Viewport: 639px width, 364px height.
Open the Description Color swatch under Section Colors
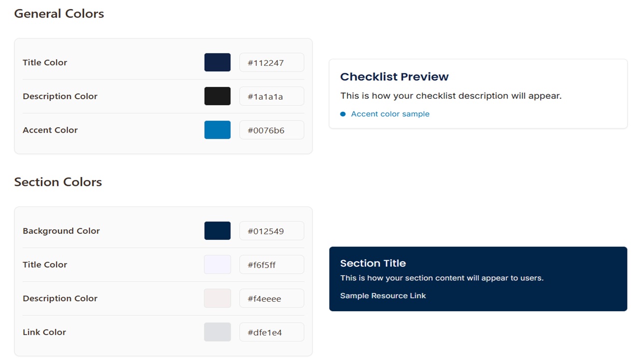[217, 298]
